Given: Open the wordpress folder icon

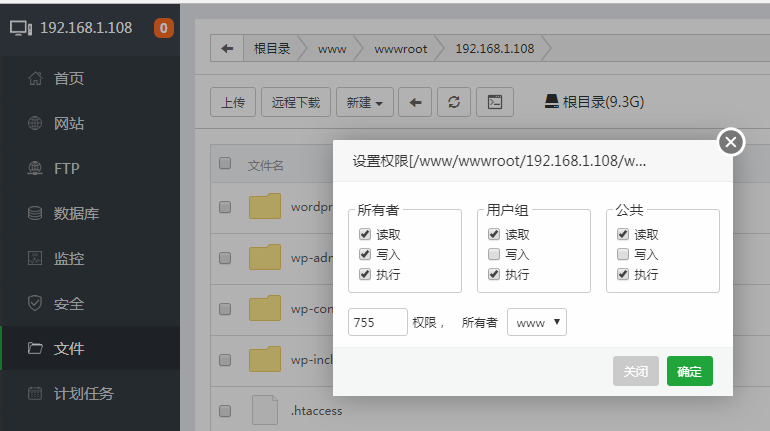Looking at the screenshot, I should (265, 206).
